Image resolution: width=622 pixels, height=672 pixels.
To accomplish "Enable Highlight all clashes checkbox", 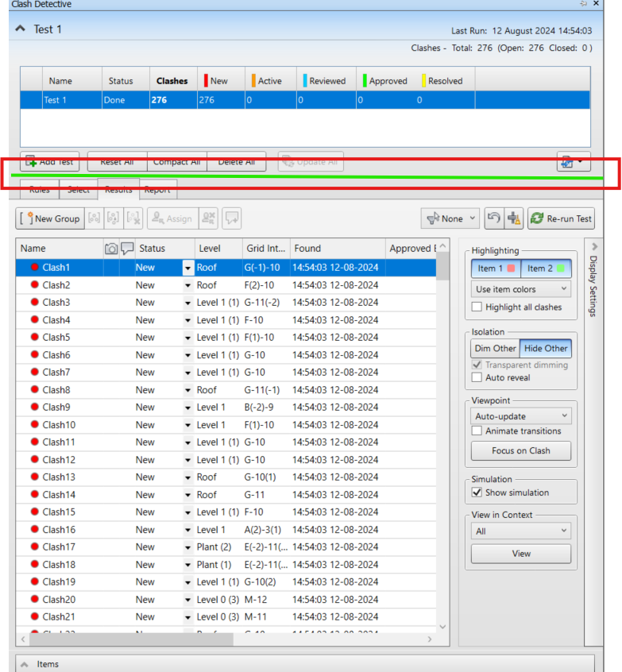I will 477,307.
